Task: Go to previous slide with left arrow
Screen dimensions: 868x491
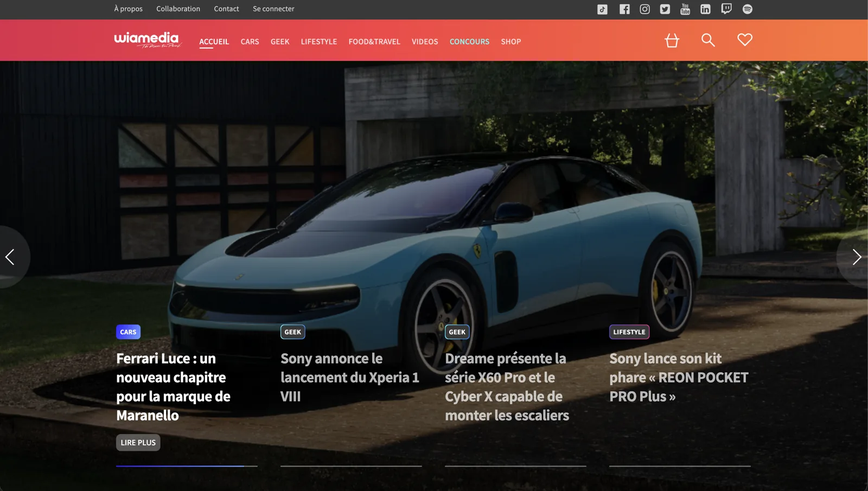Action: [10, 257]
